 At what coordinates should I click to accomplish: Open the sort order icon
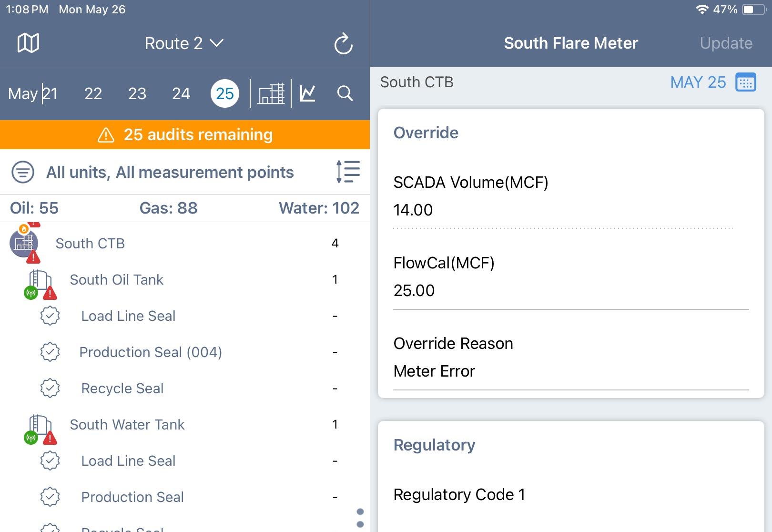point(348,172)
